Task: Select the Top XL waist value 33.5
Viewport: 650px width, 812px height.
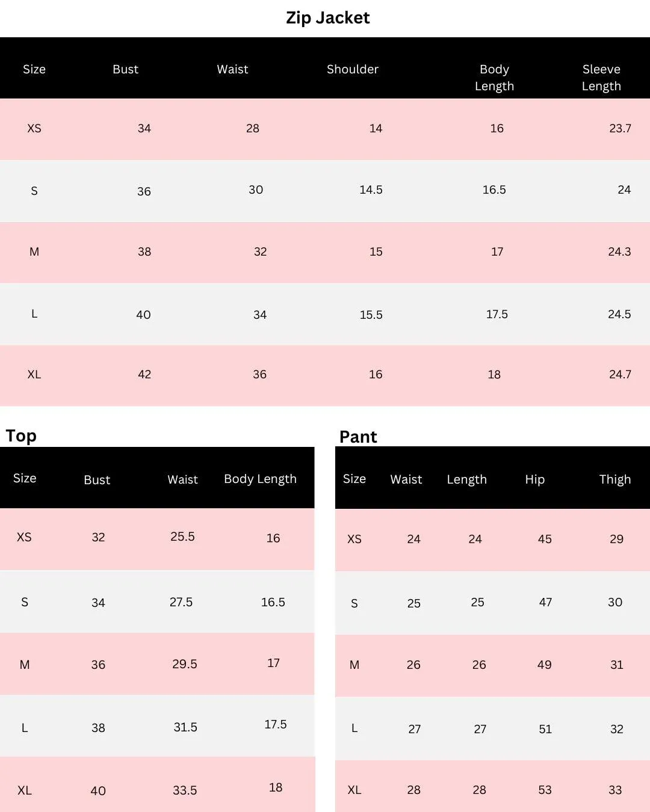Action: [x=185, y=790]
